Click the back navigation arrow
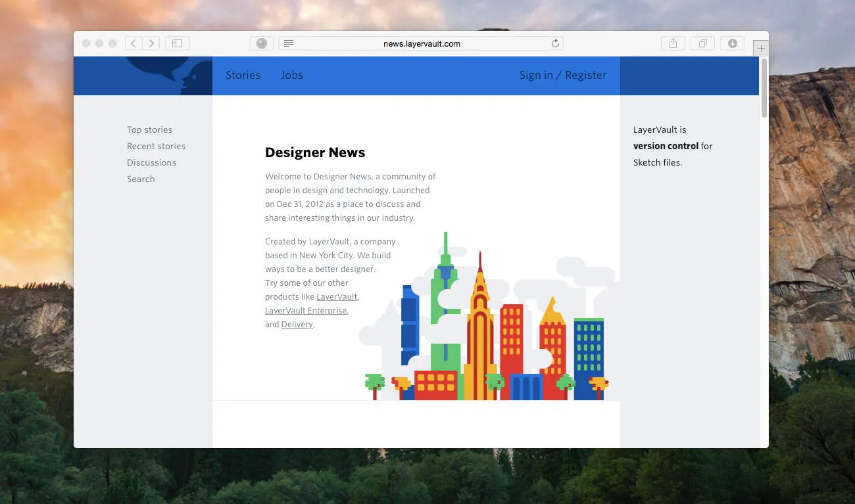This screenshot has height=504, width=855. [133, 43]
